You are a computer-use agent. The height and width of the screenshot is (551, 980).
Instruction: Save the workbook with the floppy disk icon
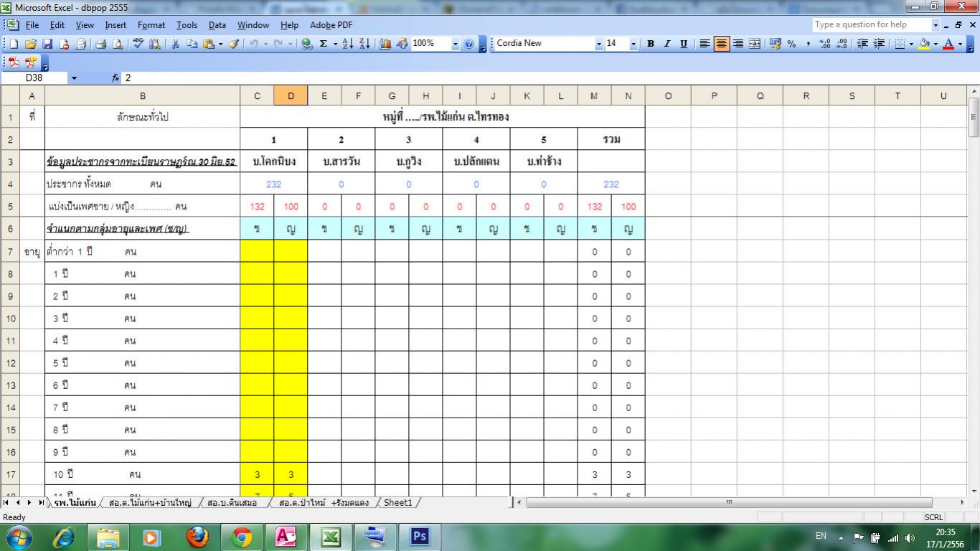(x=47, y=44)
